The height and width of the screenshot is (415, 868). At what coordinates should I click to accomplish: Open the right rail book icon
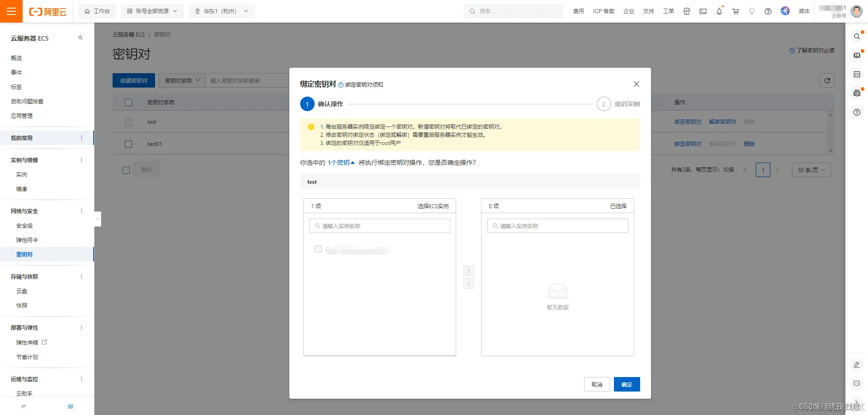point(857,55)
